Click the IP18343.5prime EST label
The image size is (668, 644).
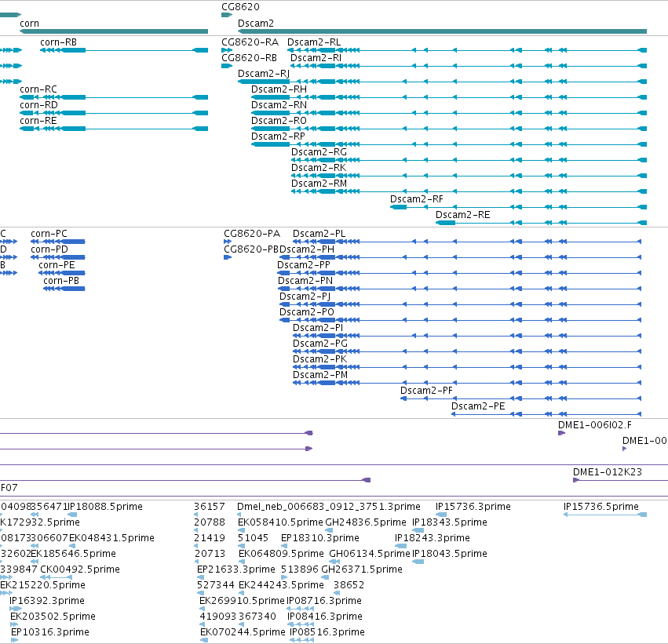[450, 522]
